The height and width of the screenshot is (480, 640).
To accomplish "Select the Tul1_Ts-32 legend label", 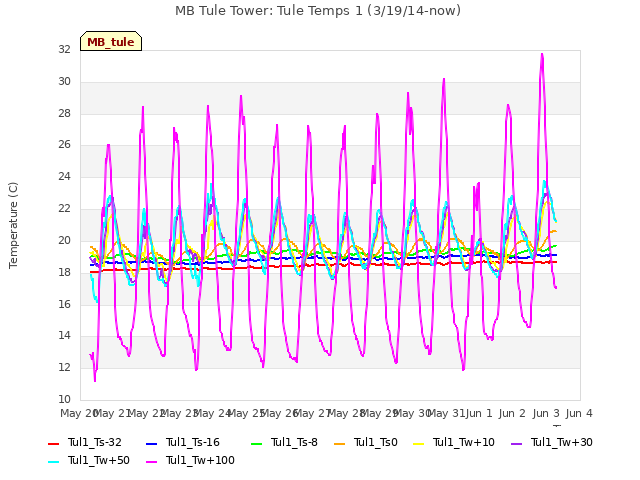I will click(95, 442).
